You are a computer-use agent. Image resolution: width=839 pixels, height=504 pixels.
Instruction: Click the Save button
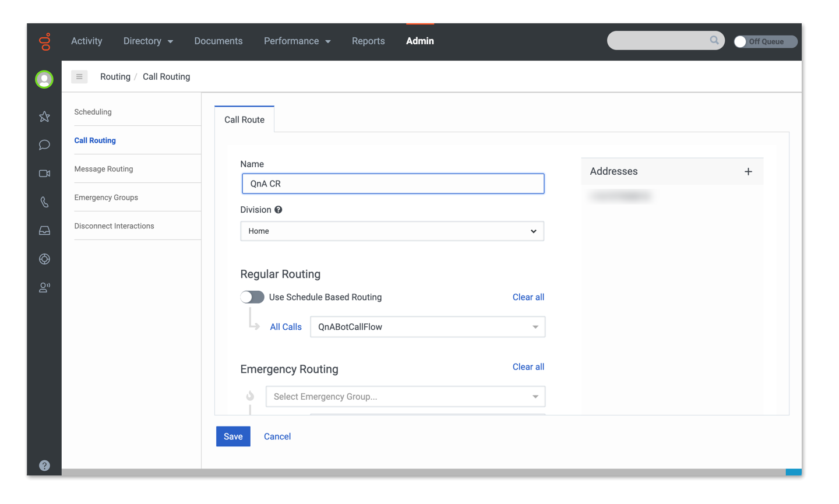[x=233, y=436]
